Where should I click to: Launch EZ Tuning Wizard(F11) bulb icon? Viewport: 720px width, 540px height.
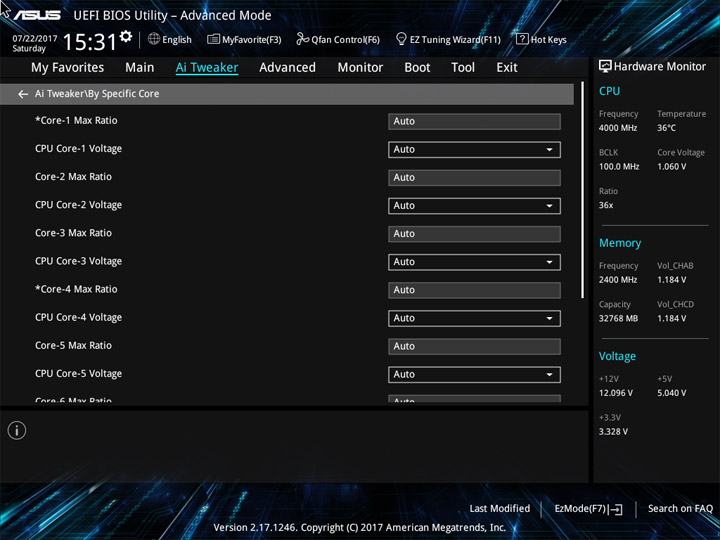[x=401, y=39]
